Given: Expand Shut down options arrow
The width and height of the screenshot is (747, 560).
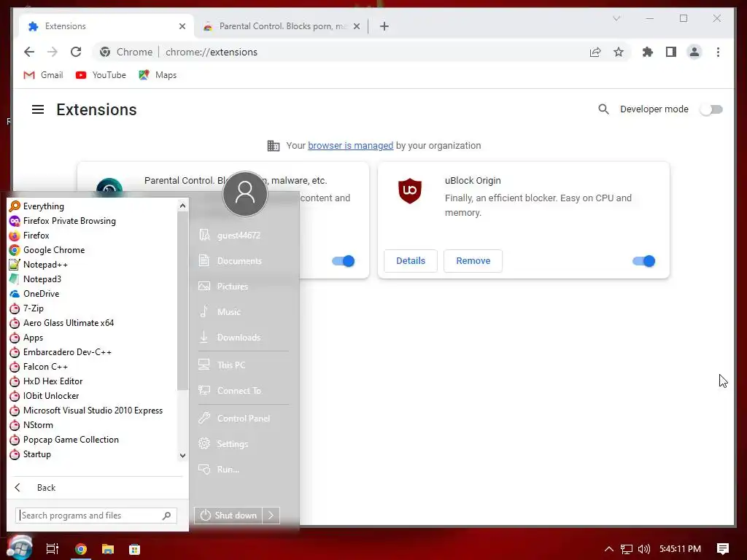Looking at the screenshot, I should pos(271,516).
